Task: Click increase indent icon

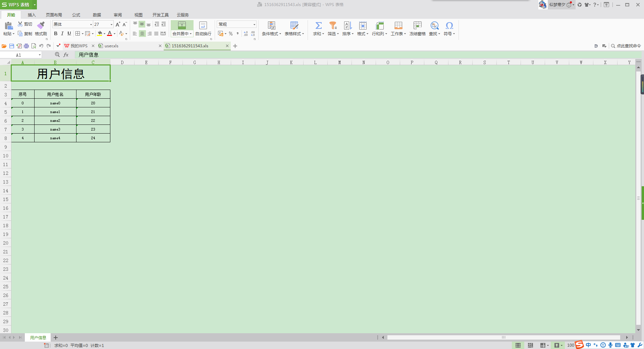Action: (164, 24)
